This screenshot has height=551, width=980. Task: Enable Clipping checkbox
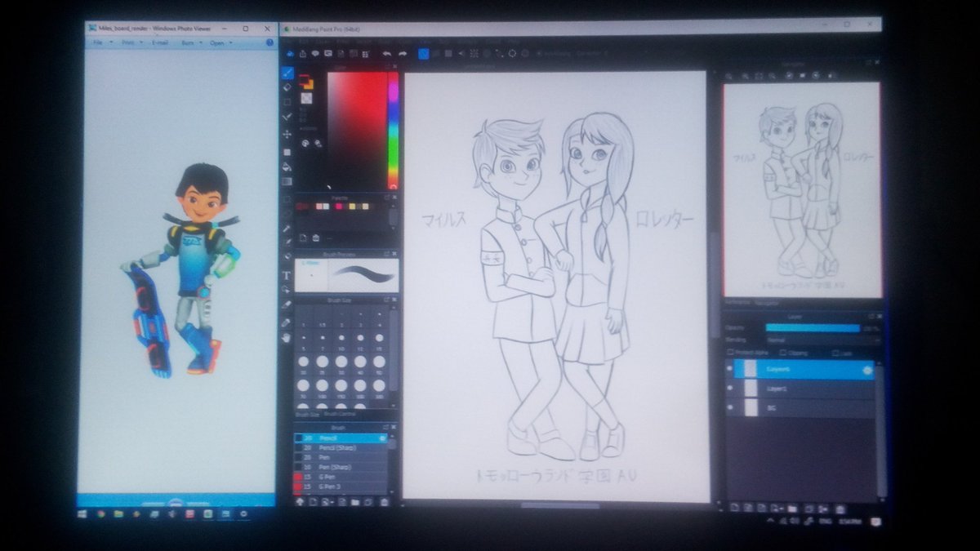(x=782, y=353)
